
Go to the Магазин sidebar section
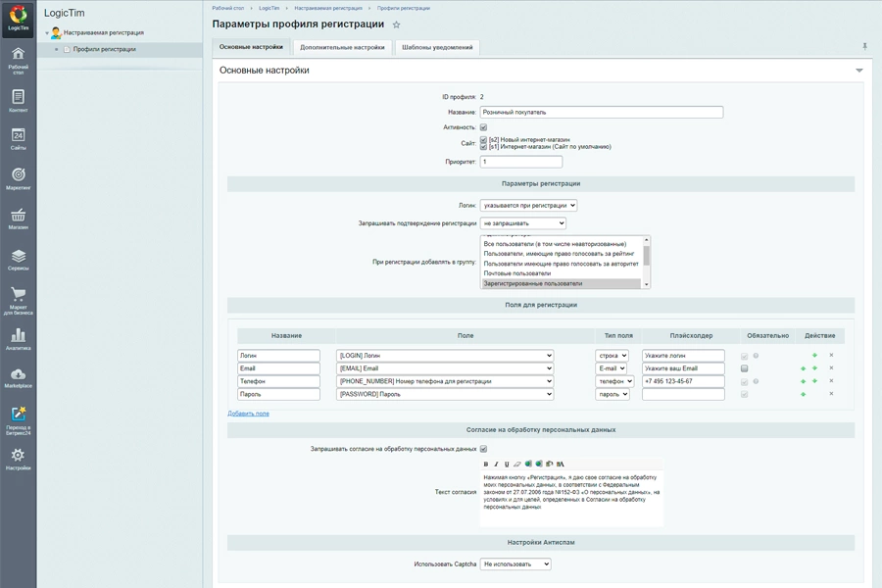click(x=18, y=219)
